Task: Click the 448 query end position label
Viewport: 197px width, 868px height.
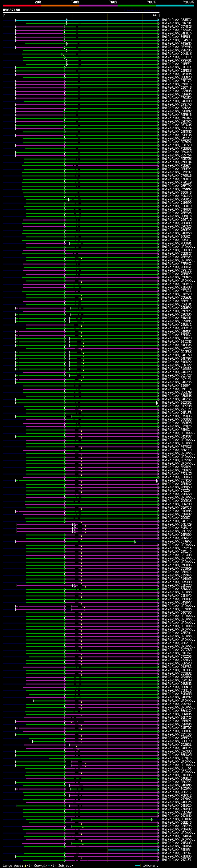Action: coord(155,15)
